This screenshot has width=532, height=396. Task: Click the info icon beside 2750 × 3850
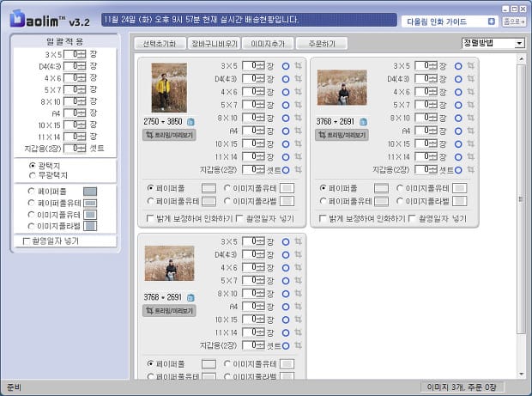[x=190, y=122]
